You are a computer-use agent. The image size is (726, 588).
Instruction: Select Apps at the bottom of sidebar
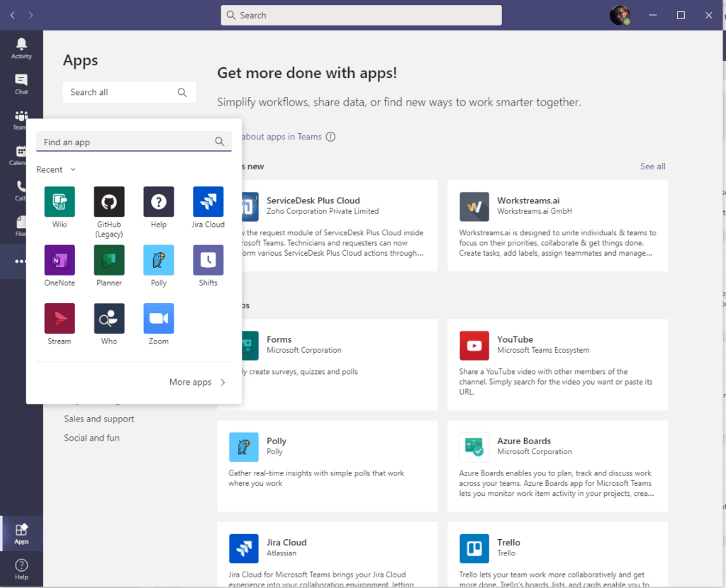21,533
